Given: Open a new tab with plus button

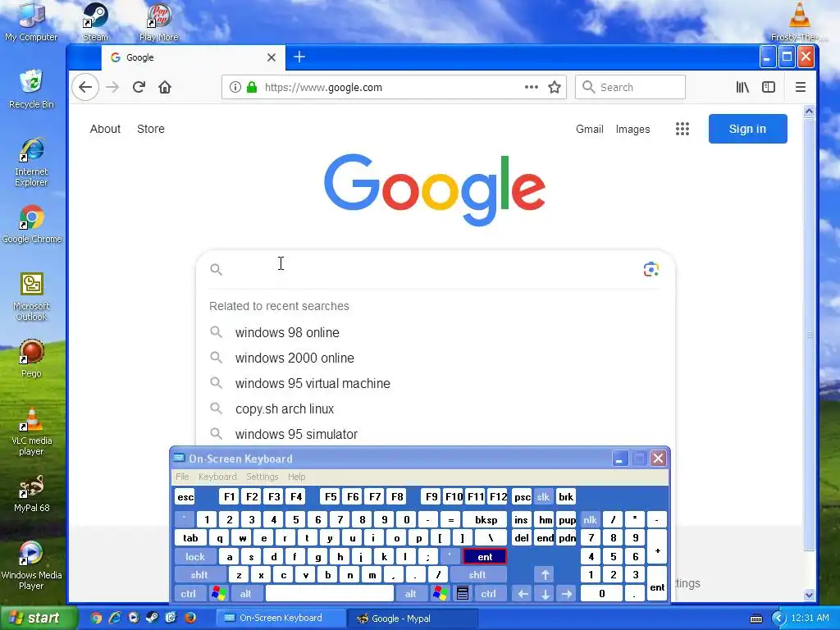Looking at the screenshot, I should [x=299, y=57].
